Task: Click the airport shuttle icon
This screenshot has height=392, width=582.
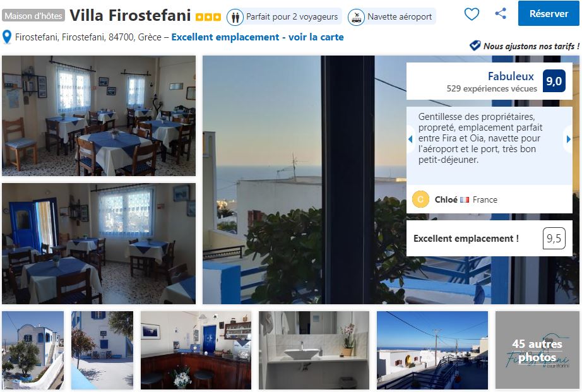Action: tap(356, 17)
